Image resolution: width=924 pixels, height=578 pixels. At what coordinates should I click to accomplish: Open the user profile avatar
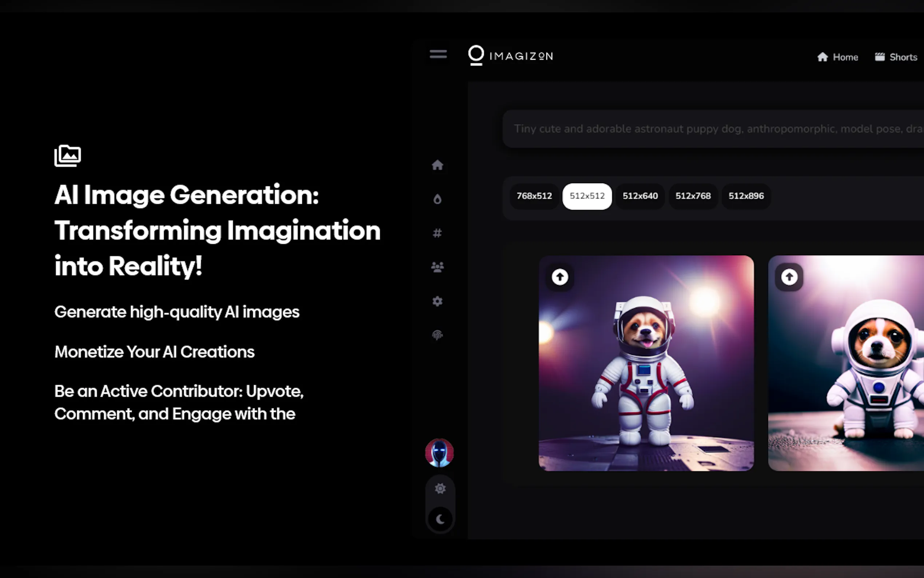tap(439, 453)
